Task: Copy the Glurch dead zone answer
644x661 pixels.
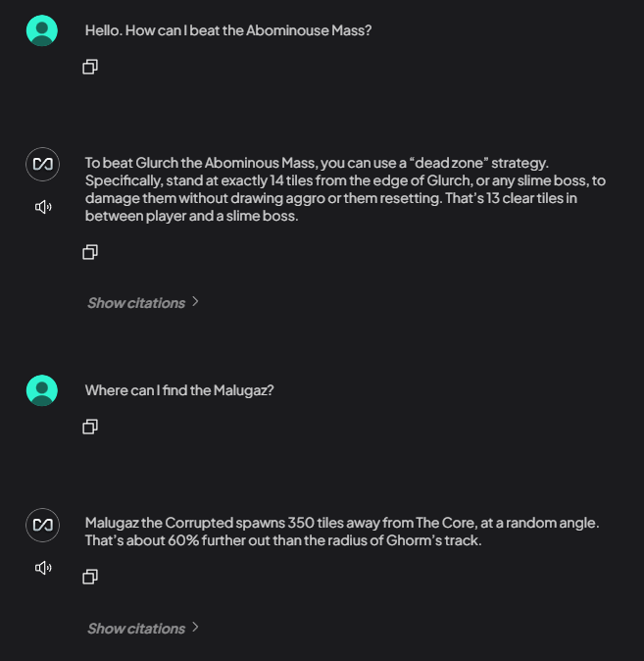Action: point(90,252)
